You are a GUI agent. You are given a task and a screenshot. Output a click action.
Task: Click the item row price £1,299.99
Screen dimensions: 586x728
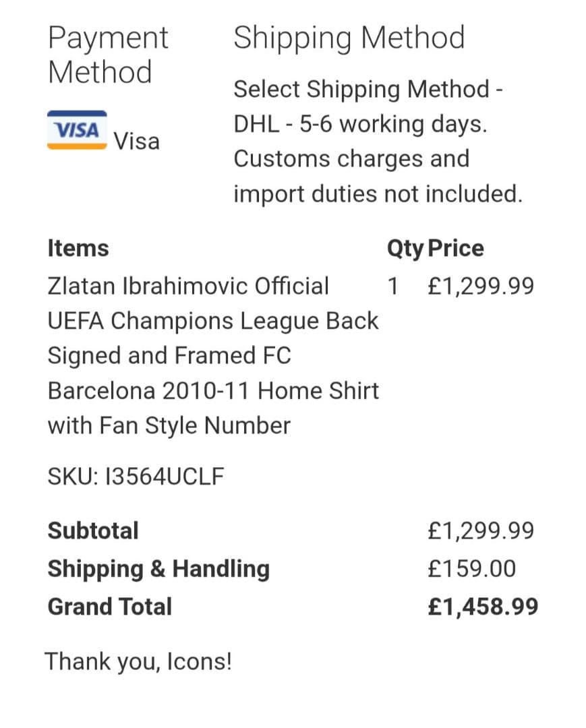(480, 286)
